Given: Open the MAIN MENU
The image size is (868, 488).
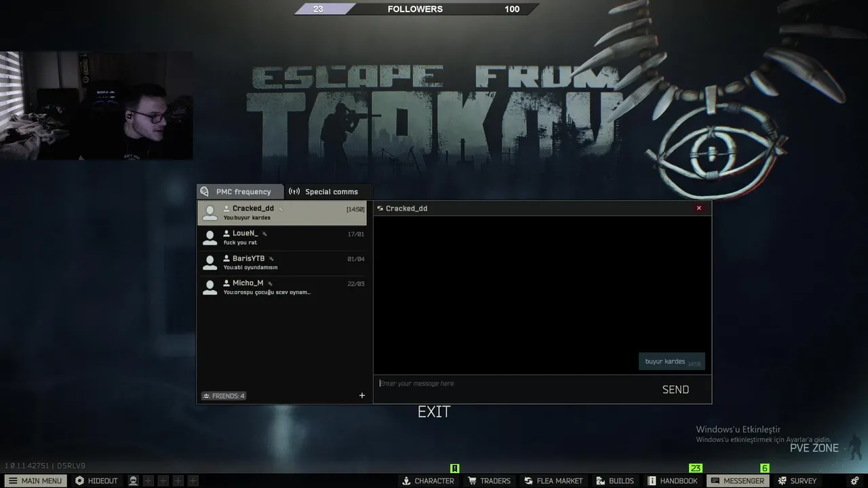Looking at the screenshot, I should (35, 481).
